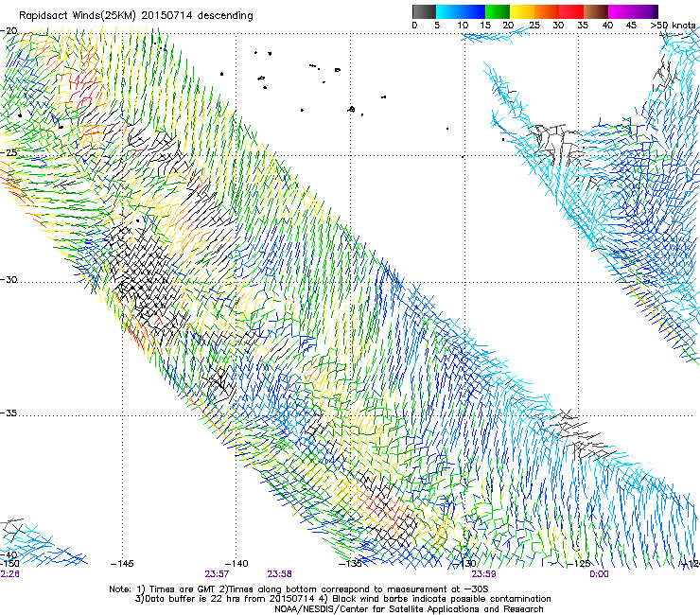Viewport: 700px width, 615px height.
Task: Click the '-130' longitude label
Action: (464, 564)
